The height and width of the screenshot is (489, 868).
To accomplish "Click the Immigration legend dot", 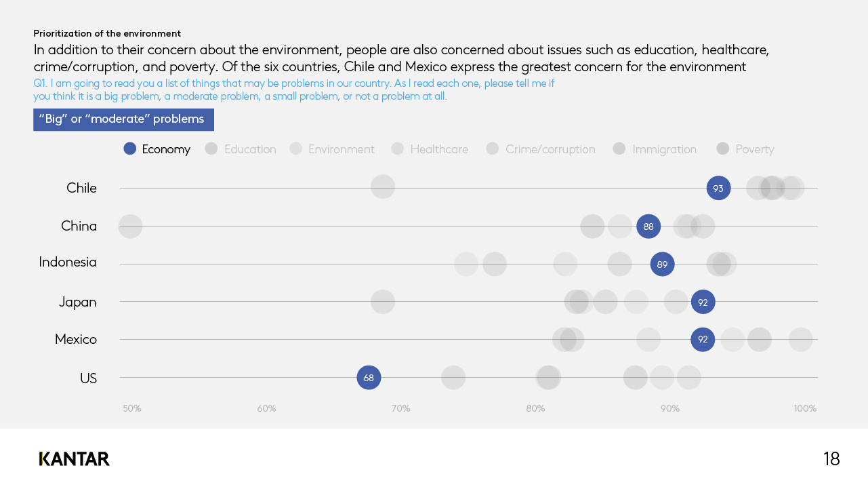I will 619,149.
